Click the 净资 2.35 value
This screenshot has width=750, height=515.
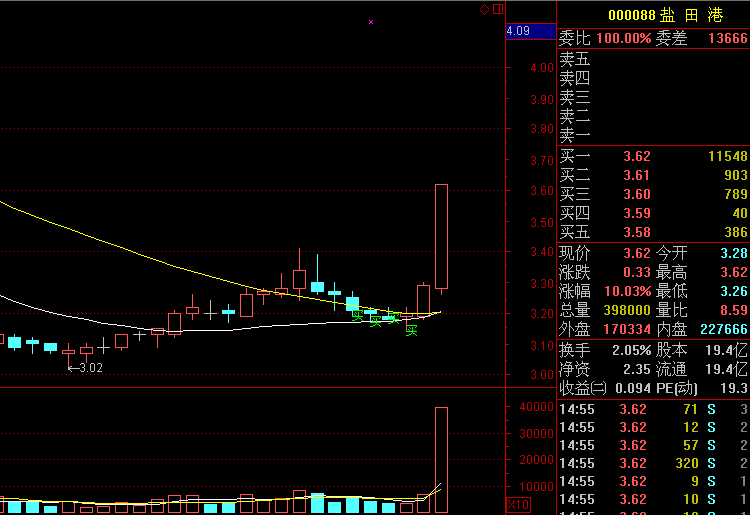point(637,369)
